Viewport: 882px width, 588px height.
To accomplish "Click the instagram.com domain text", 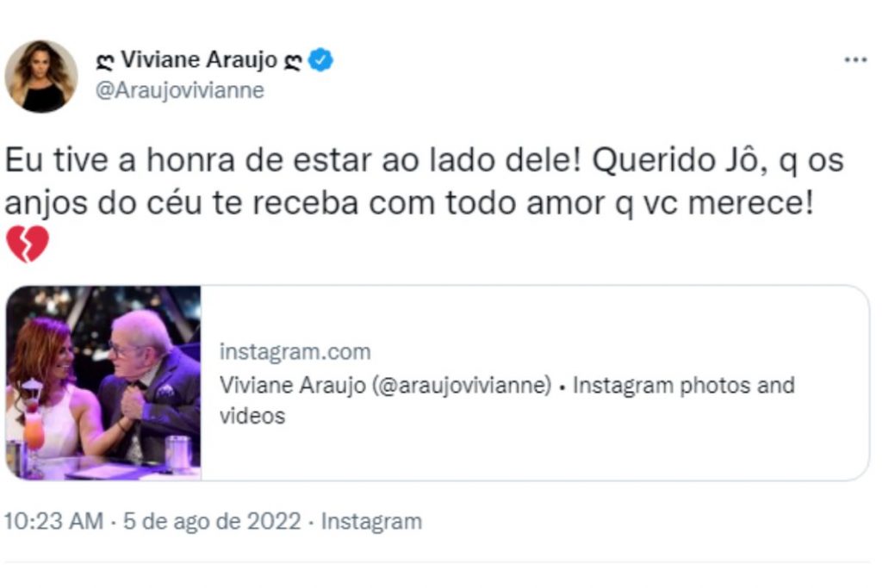I will pyautogui.click(x=295, y=351).
